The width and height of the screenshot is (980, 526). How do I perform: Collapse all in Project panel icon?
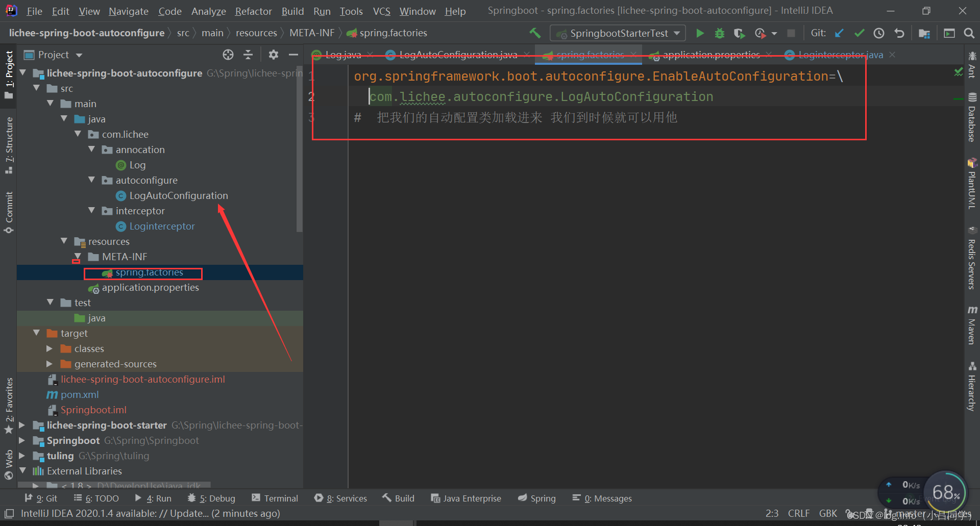tap(248, 55)
